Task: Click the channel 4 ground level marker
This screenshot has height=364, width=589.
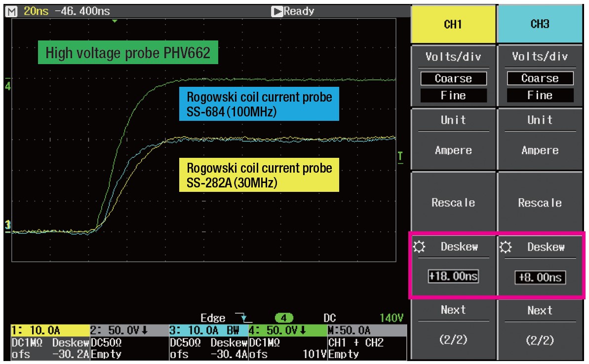Action: (x=7, y=86)
